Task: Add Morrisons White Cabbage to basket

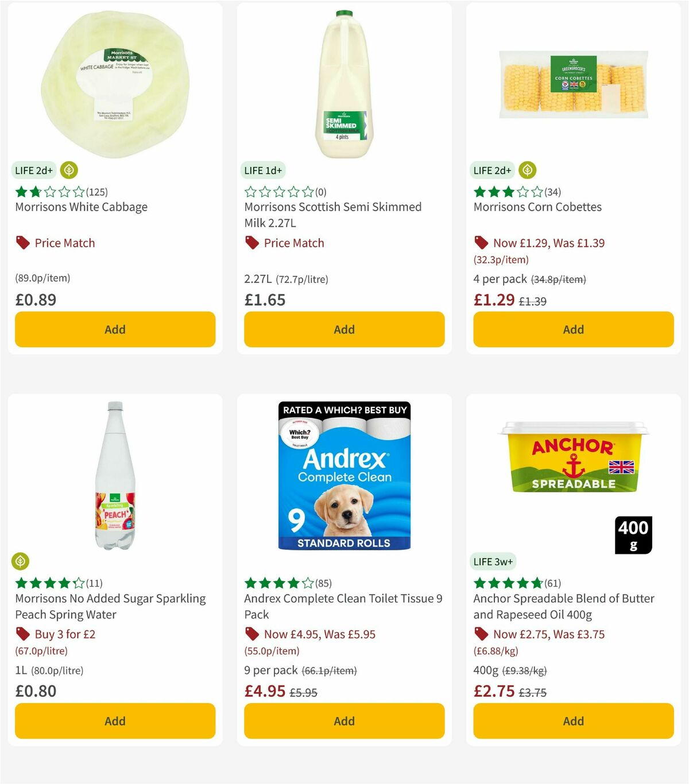Action: tap(115, 329)
